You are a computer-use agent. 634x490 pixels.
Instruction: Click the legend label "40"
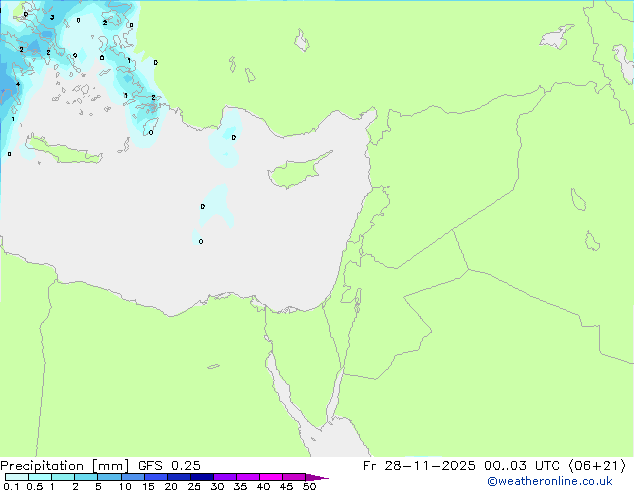click(x=263, y=486)
